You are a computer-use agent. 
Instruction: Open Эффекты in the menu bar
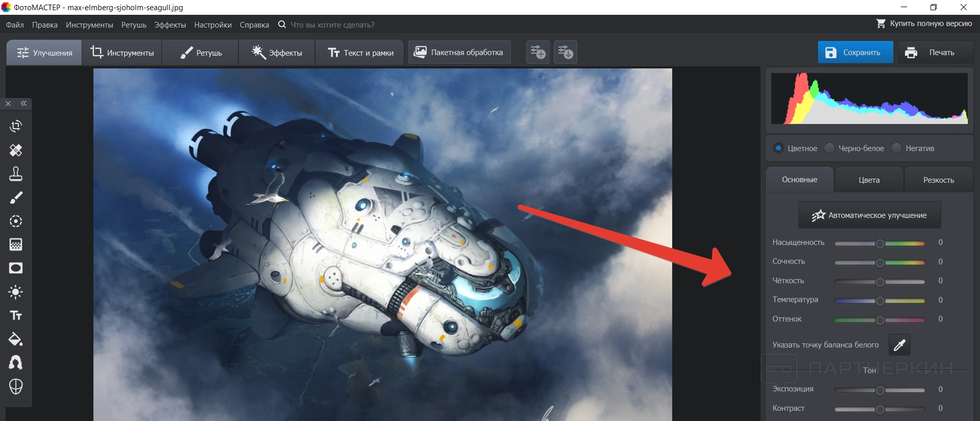pyautogui.click(x=170, y=25)
